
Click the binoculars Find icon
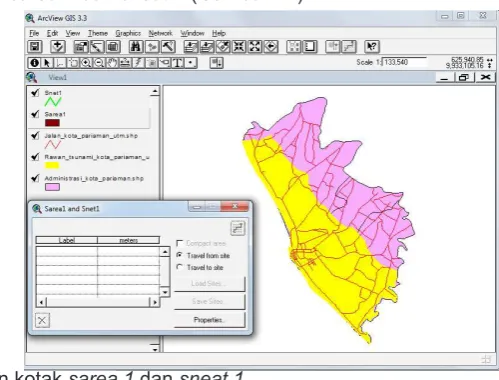click(x=136, y=47)
